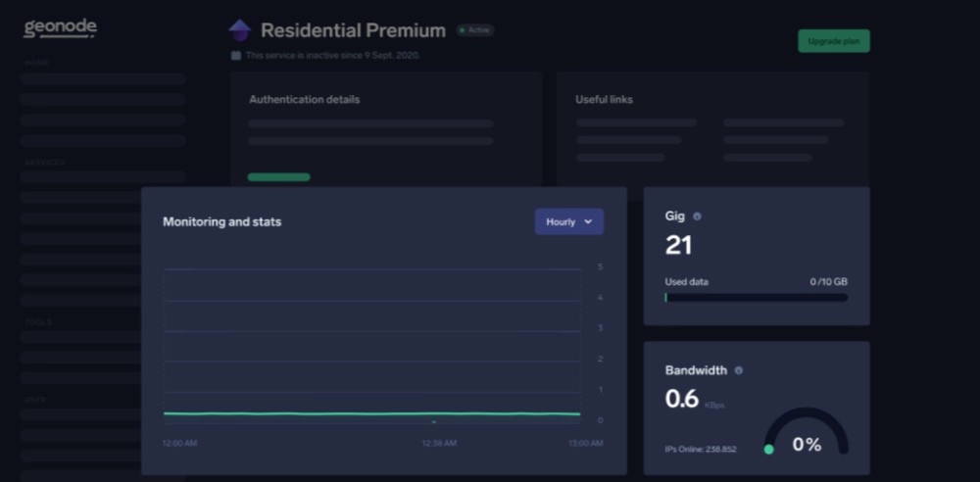980x482 pixels.
Task: Open the Hourly interval dropdown
Action: [x=568, y=222]
